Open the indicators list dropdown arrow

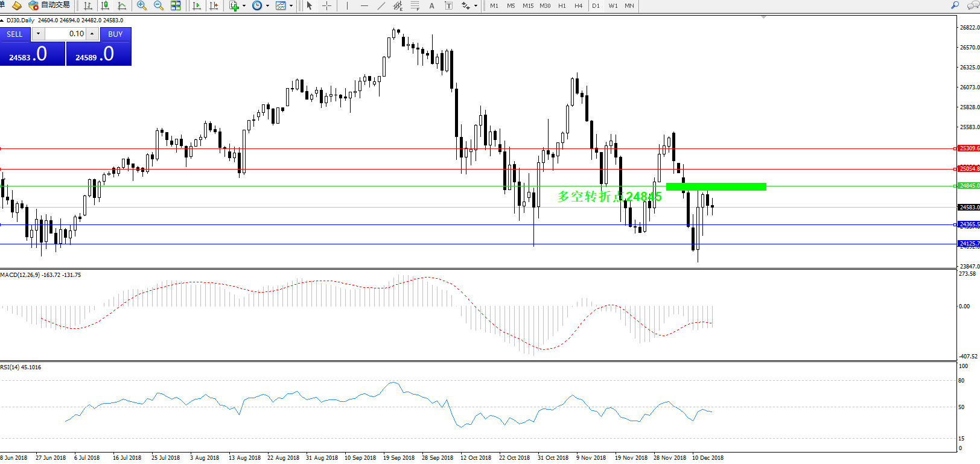click(244, 6)
